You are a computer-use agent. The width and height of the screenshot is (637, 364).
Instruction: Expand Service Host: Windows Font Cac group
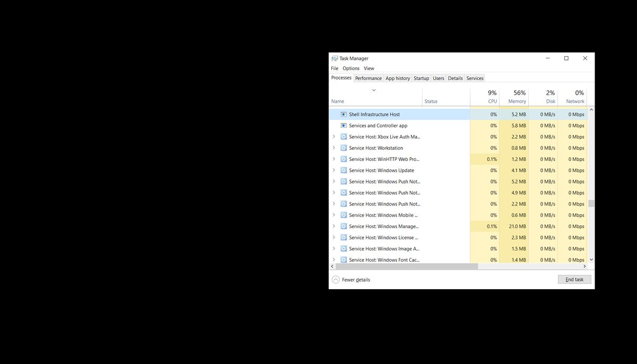334,259
